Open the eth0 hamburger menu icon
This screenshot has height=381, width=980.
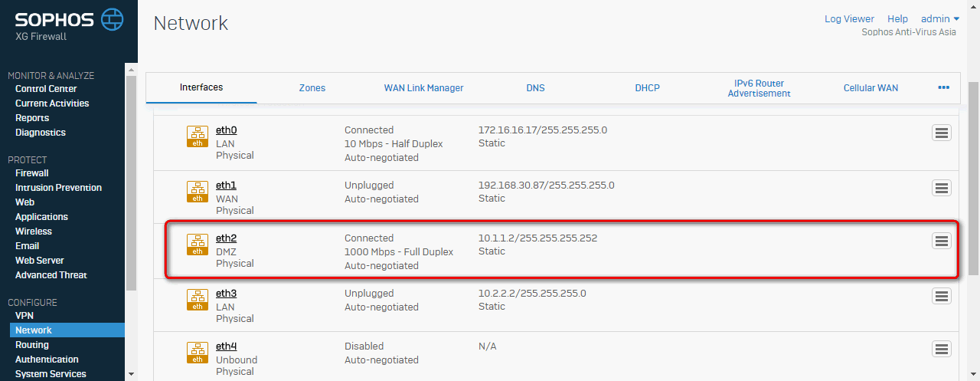942,133
